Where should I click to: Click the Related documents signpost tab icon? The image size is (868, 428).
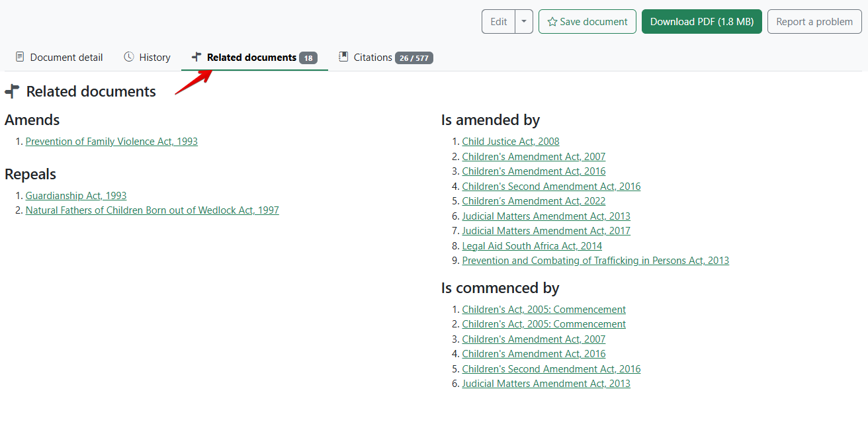[x=196, y=57]
